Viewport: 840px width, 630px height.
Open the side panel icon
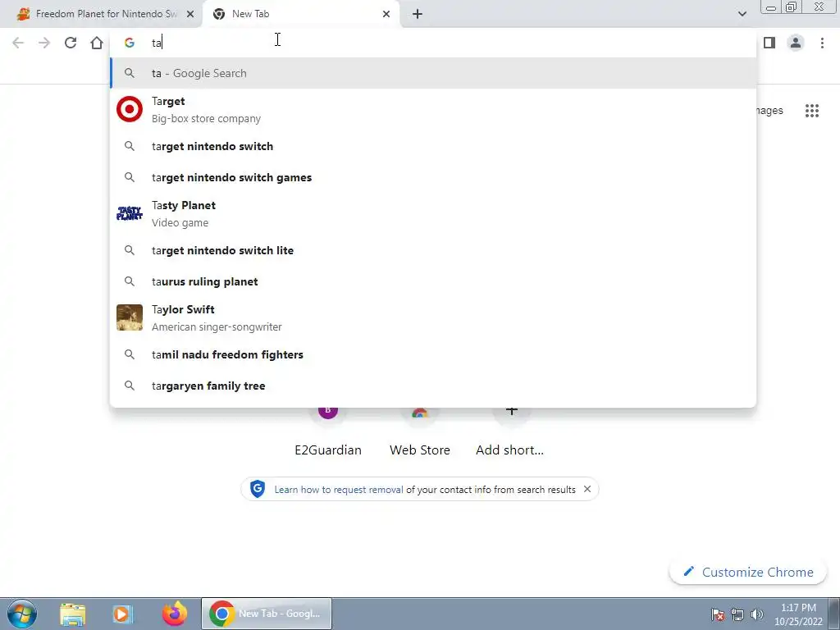769,43
